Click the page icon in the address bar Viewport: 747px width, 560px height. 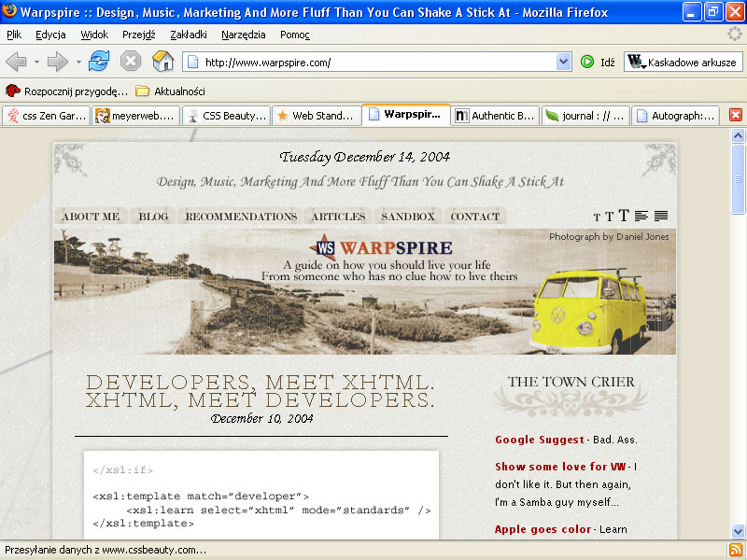(192, 62)
